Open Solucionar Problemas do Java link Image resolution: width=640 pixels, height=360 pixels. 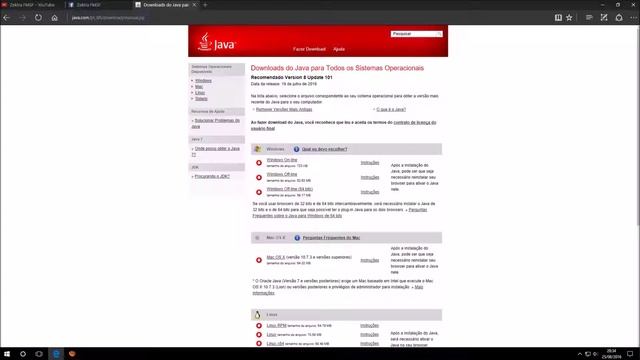pyautogui.click(x=216, y=124)
